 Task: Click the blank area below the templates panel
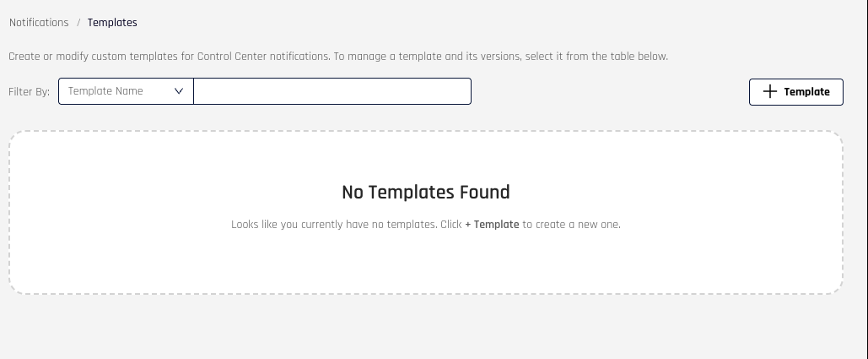(x=425, y=329)
